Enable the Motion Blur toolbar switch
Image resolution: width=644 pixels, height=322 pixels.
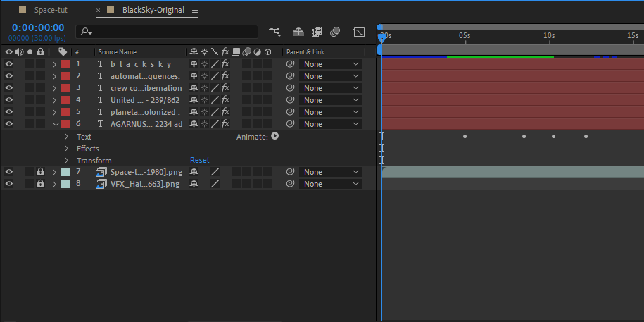point(336,32)
